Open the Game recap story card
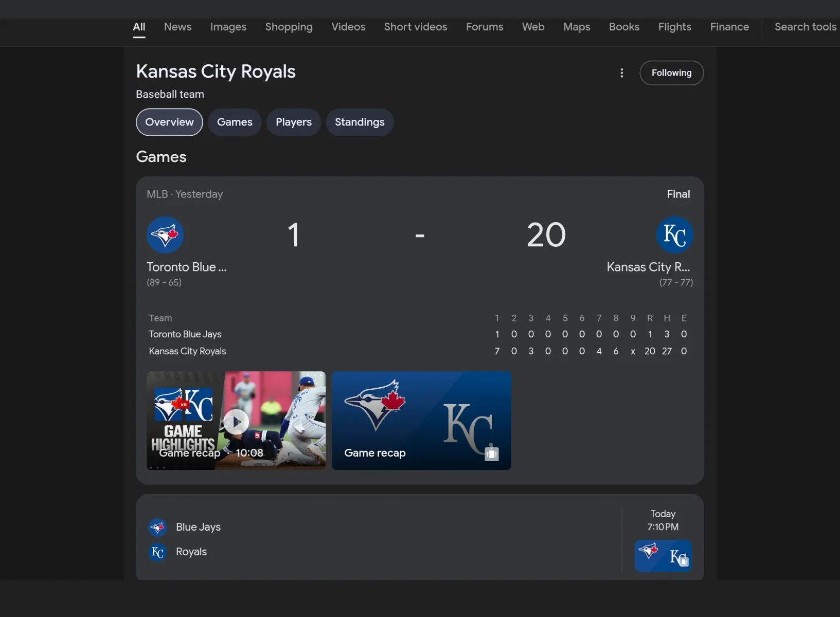The width and height of the screenshot is (840, 617). click(421, 421)
